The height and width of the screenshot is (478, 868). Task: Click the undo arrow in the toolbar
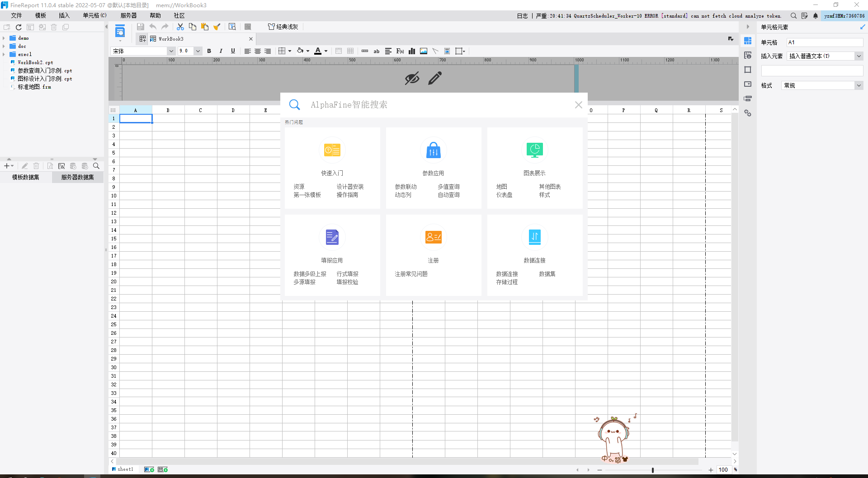(x=153, y=27)
